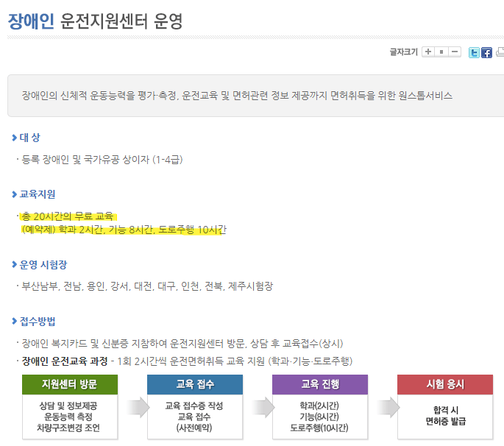
Task: Click the 운영 시험장 section heading
Action: pyautogui.click(x=43, y=265)
